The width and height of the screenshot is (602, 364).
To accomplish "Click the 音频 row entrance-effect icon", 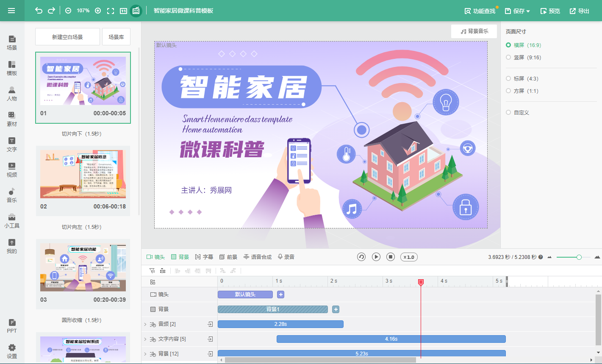I will click(210, 324).
